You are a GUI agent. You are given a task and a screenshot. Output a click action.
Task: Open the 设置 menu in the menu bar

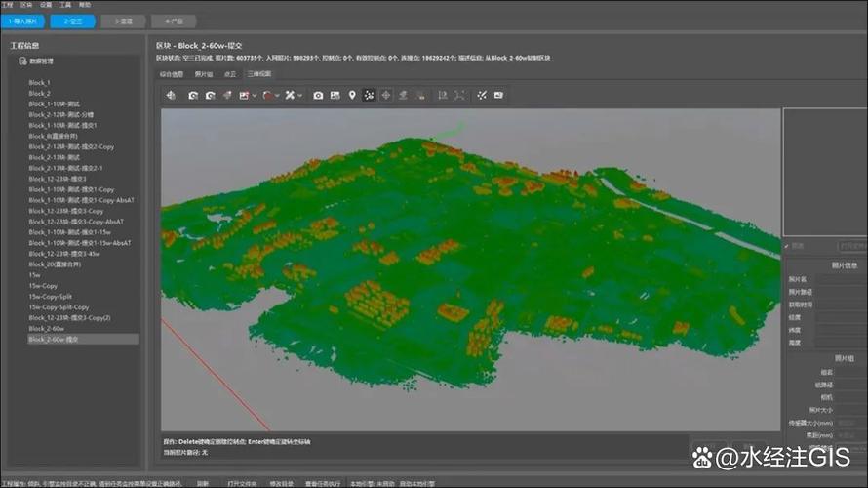tap(47, 5)
